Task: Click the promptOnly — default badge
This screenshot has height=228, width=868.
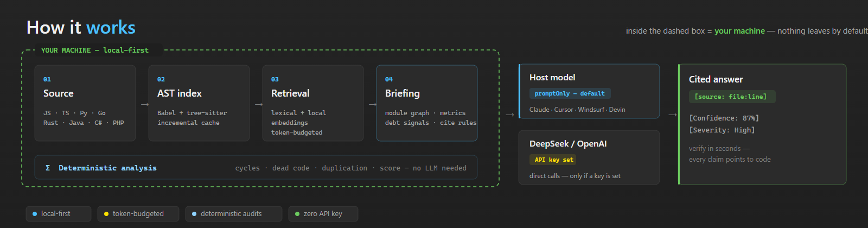Action: [x=570, y=93]
